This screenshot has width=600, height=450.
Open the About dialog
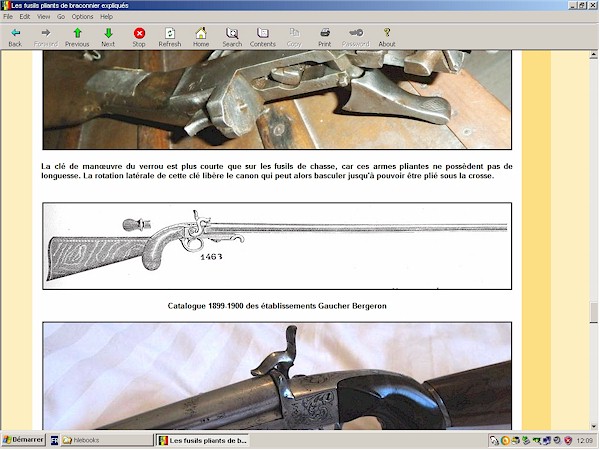click(387, 38)
